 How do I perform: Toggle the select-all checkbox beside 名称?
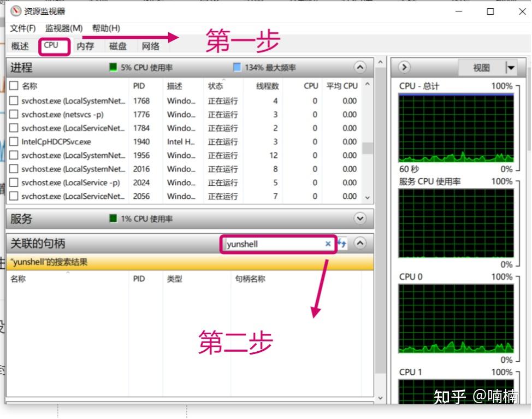point(14,86)
